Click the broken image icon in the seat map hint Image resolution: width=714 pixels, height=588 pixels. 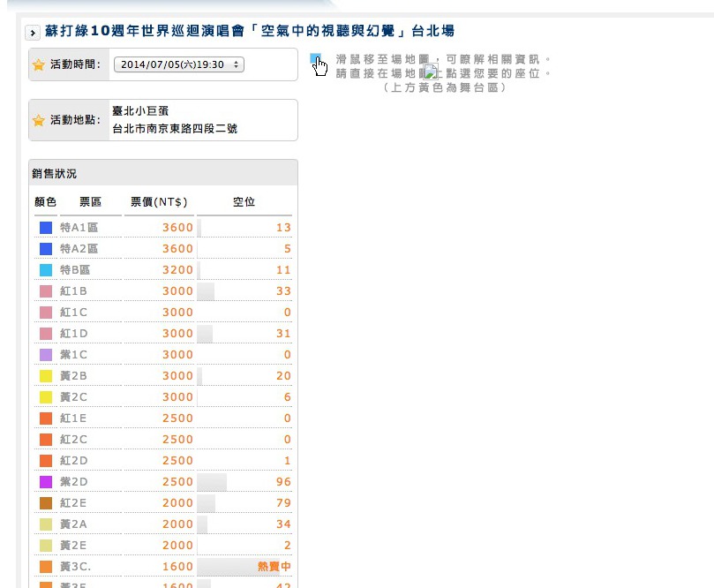431,72
